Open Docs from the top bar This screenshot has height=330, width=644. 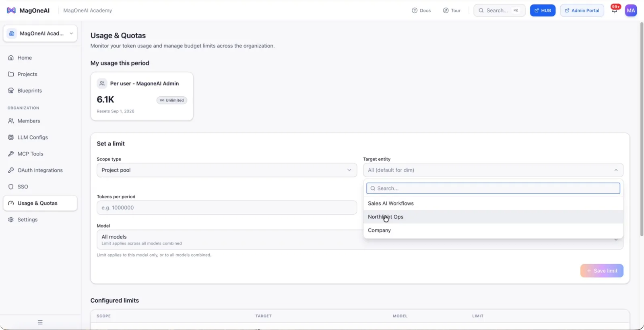421,10
